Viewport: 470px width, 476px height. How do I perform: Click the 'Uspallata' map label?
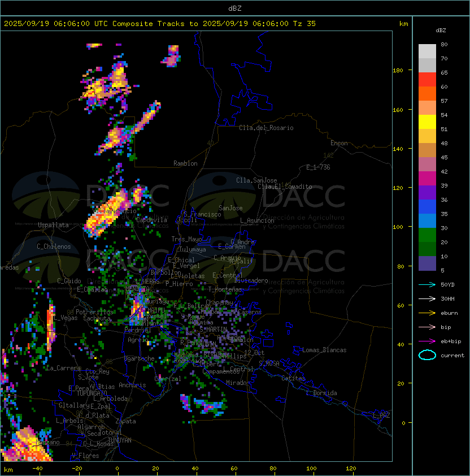pos(53,225)
